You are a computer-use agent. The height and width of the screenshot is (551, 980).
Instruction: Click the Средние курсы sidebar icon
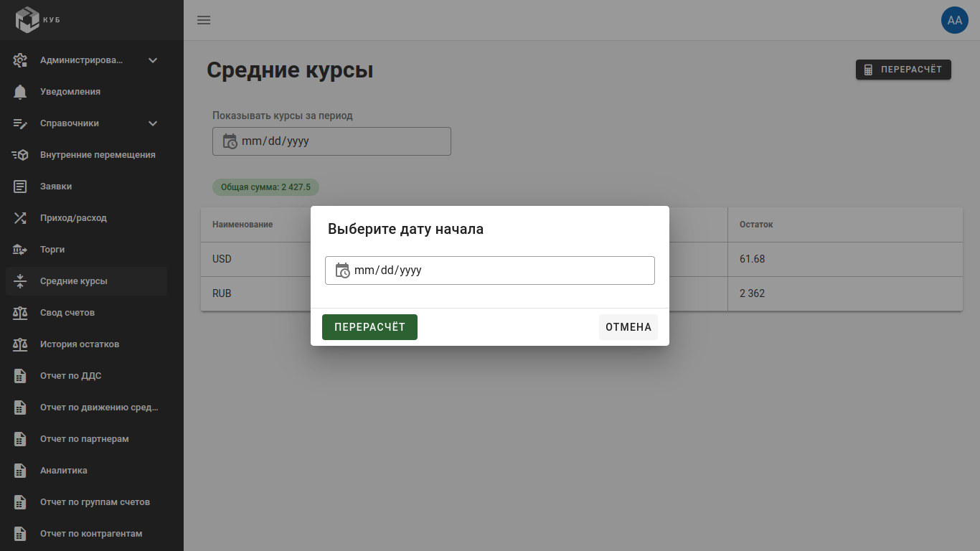pos(20,281)
